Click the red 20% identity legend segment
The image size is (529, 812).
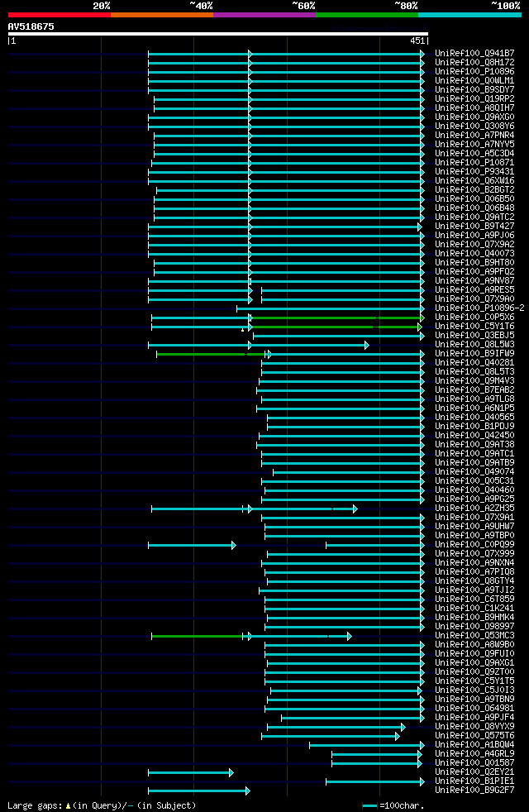pos(60,15)
